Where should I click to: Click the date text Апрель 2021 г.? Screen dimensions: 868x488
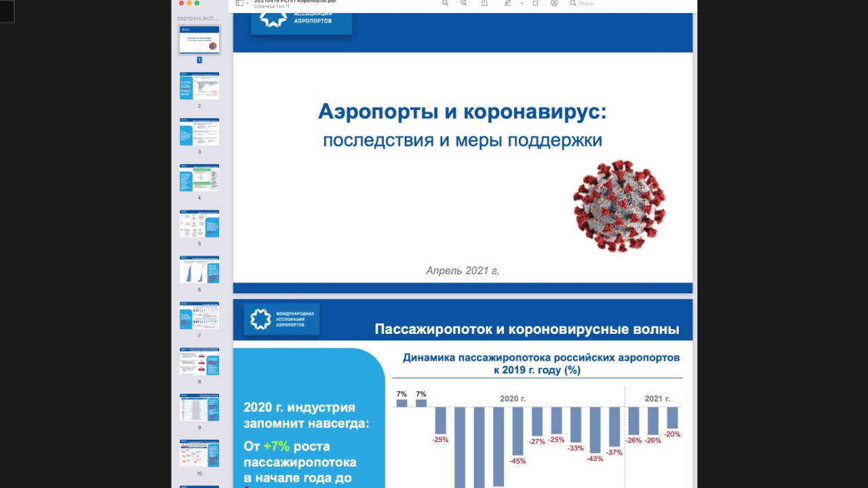point(462,271)
